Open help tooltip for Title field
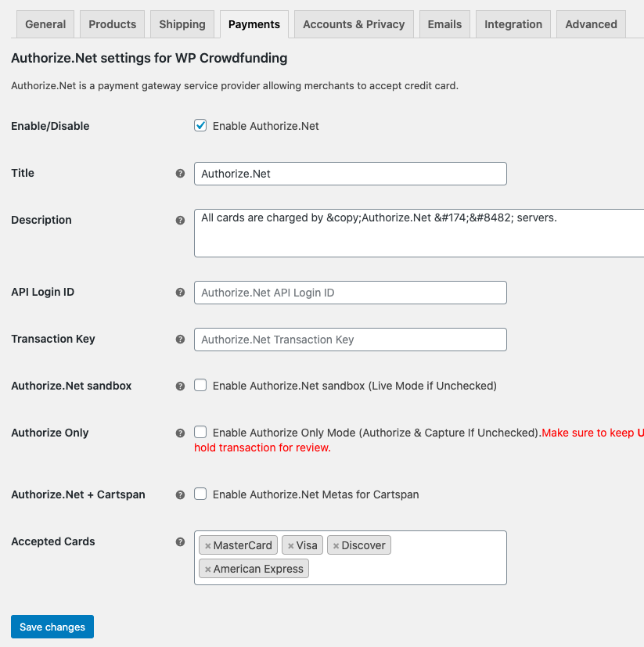This screenshot has width=644, height=647. pos(180,174)
